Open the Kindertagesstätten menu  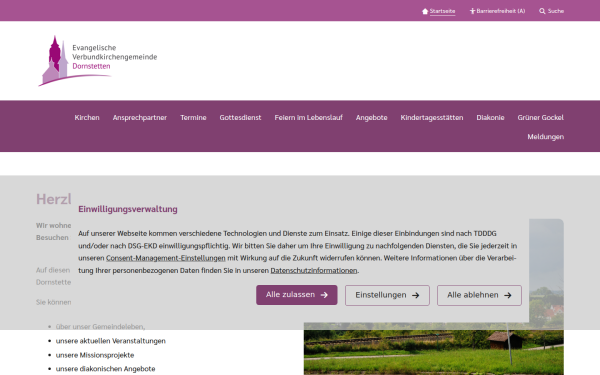432,117
